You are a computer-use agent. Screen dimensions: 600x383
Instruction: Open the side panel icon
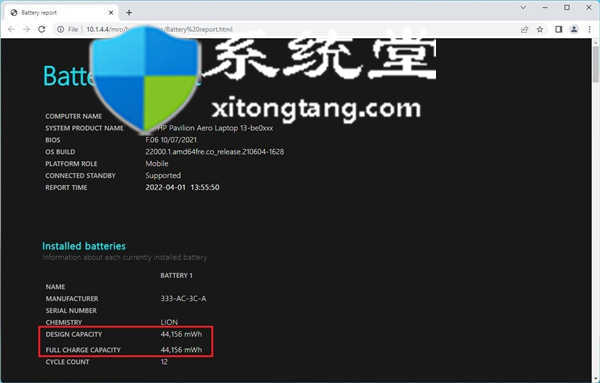point(558,29)
